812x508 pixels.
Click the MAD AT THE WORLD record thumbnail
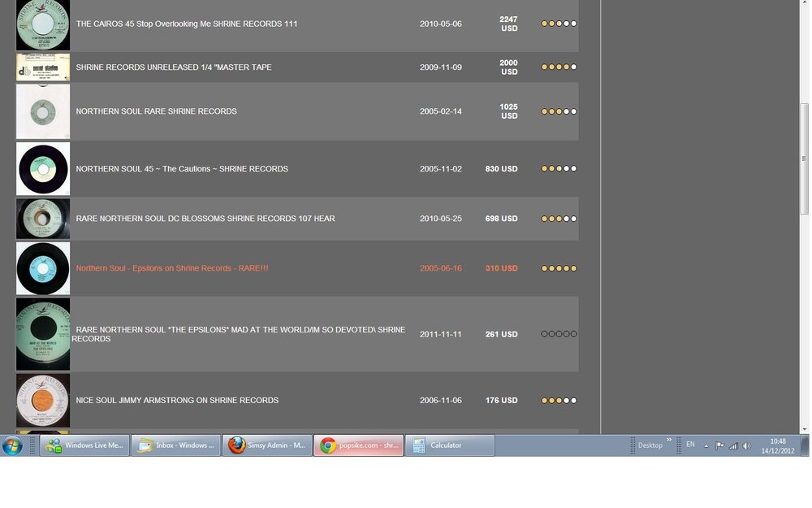pos(43,334)
